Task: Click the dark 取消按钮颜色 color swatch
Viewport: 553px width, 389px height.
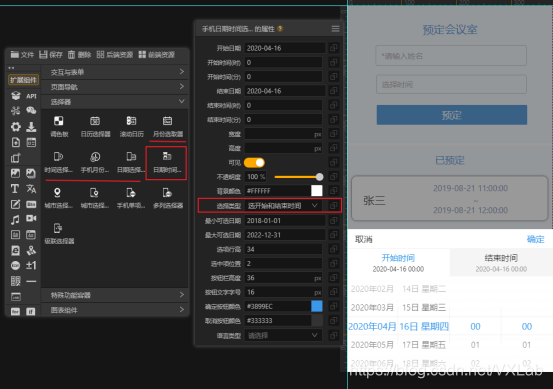Action: (x=317, y=321)
